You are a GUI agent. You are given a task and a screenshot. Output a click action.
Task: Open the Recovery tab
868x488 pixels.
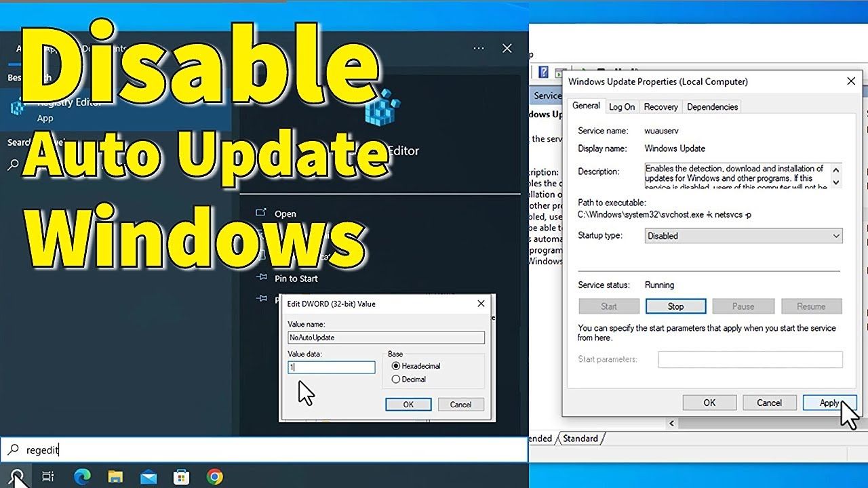tap(660, 106)
